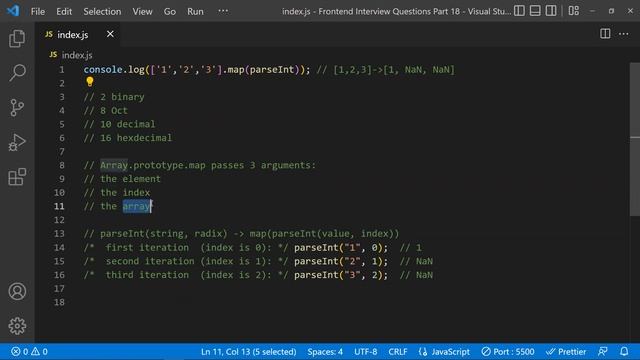Click '// the element' comment
The width and height of the screenshot is (640, 360).
[122, 179]
